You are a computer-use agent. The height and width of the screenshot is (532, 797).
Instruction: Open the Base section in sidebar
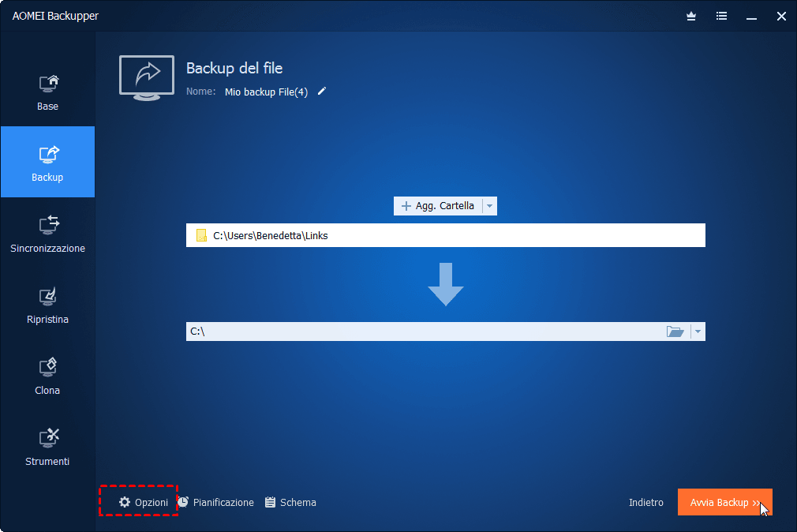[x=48, y=92]
